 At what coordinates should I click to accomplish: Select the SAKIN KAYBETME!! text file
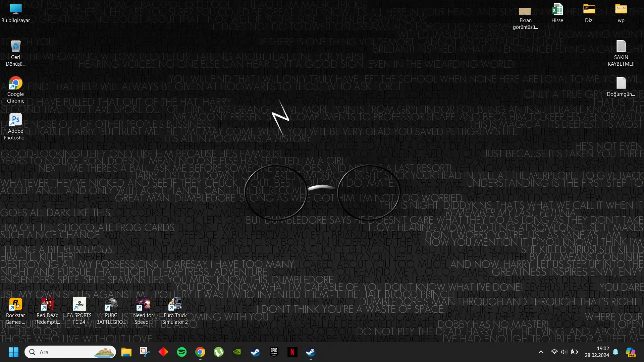pyautogui.click(x=621, y=54)
